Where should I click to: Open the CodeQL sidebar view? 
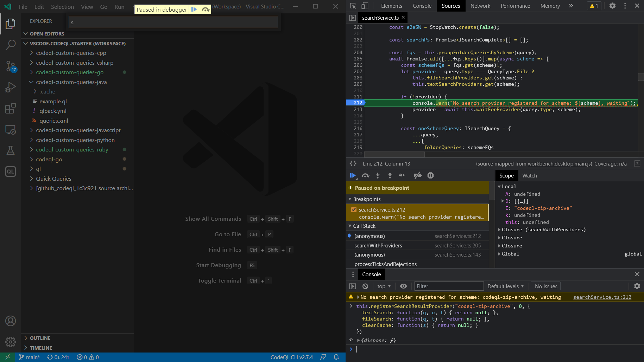11,172
